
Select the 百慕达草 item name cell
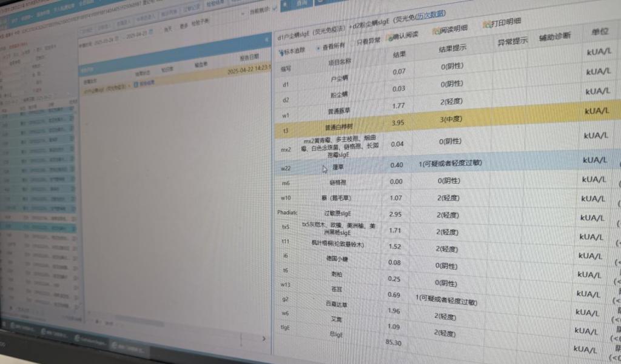click(336, 304)
